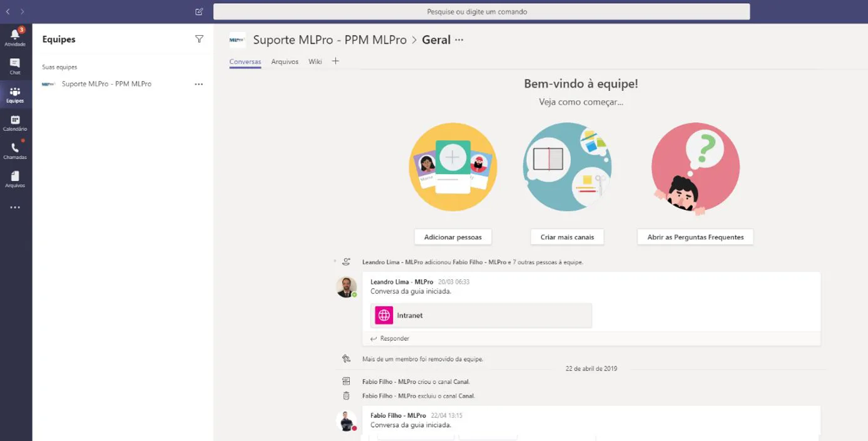Open the Chamadas phone icon
Viewport: 868px width, 441px height.
(15, 151)
